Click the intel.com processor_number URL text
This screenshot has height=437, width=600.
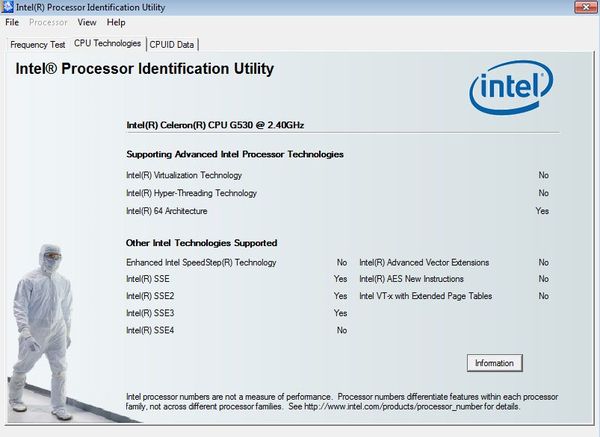(x=393, y=406)
